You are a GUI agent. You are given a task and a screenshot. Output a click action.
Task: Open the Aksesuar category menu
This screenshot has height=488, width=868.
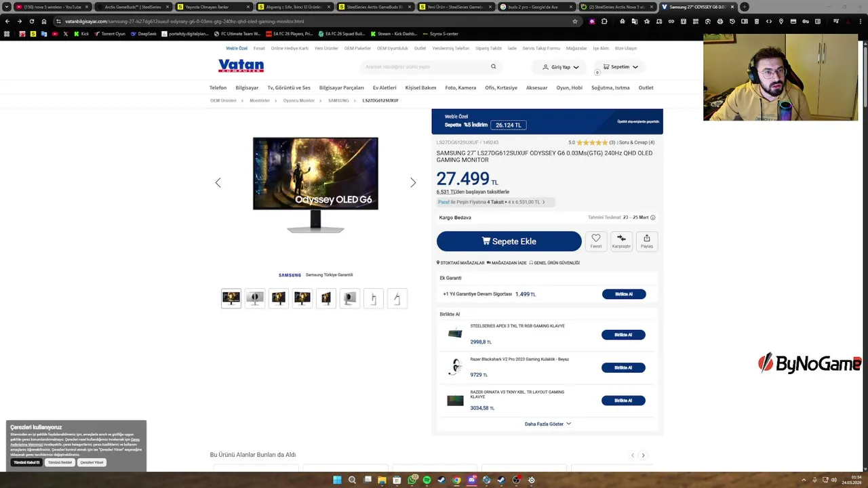click(x=536, y=87)
